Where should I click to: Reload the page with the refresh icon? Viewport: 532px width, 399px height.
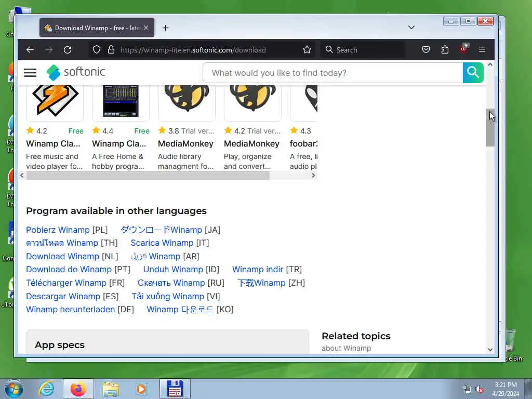point(68,50)
